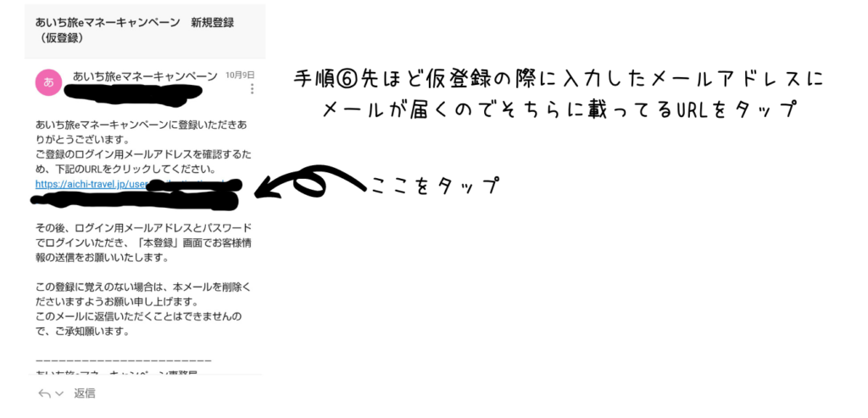Viewport: 868px width, 418px height.
Task: Open the three-dot more options menu
Action: click(x=253, y=88)
